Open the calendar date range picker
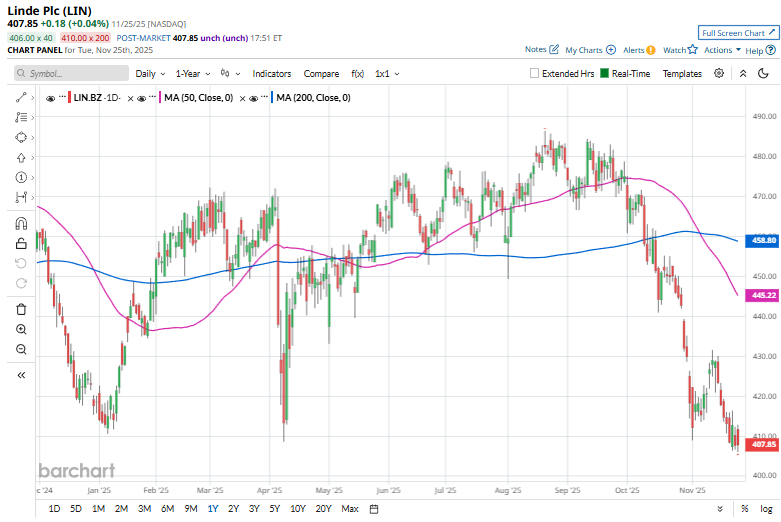781x522 pixels. [x=373, y=509]
